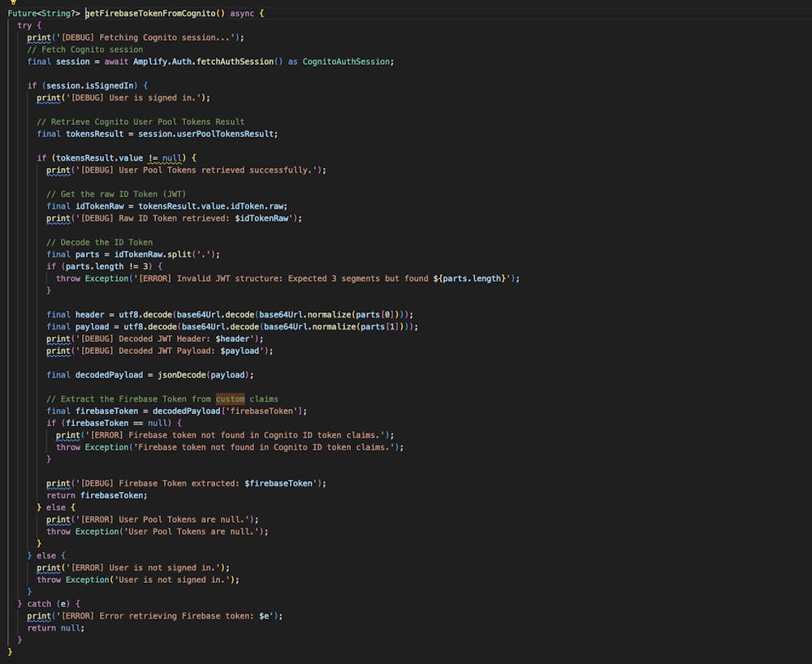Click session.userPoolTokensResult expression

tap(205, 134)
